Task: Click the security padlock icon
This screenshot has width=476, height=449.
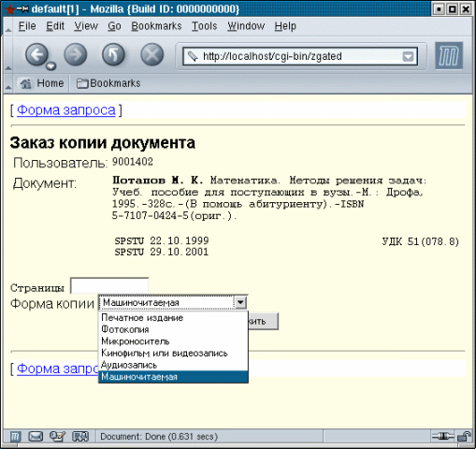Action: (x=464, y=437)
